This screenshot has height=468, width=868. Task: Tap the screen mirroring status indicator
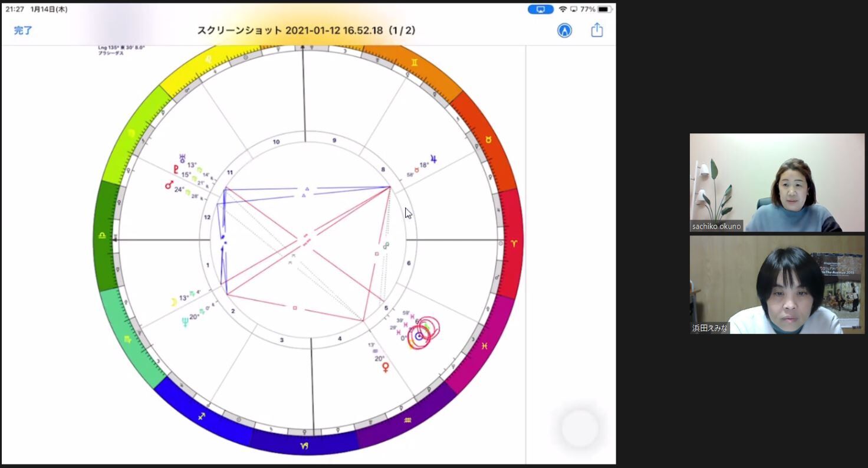pos(540,9)
